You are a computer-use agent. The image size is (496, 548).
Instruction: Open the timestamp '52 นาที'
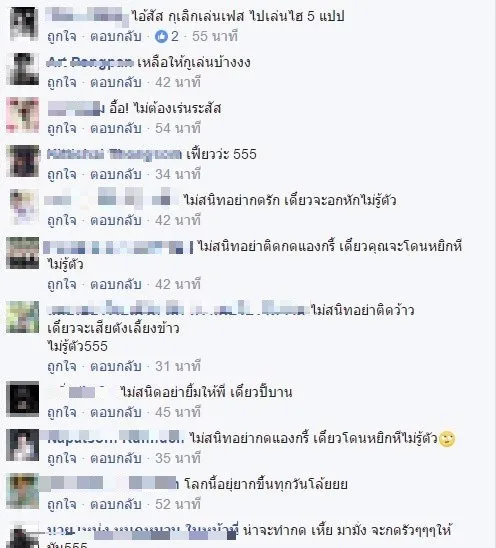click(178, 504)
